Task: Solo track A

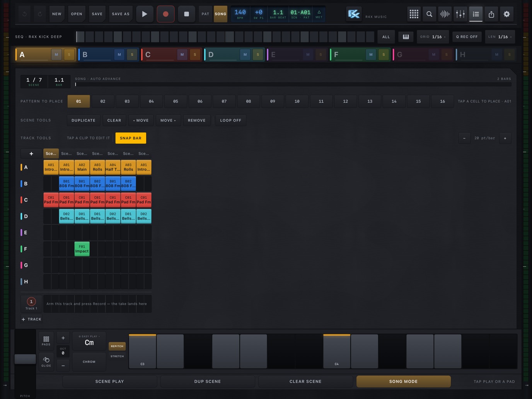Action: 69,55
